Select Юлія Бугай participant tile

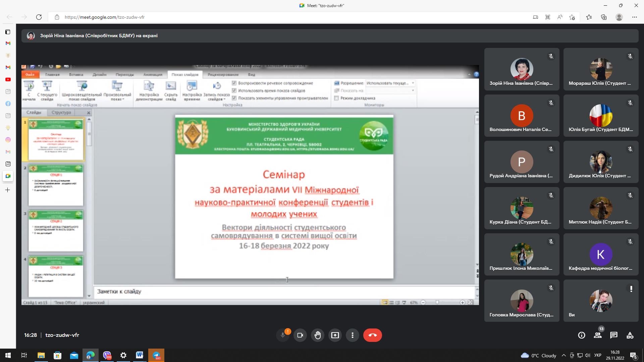(601, 116)
